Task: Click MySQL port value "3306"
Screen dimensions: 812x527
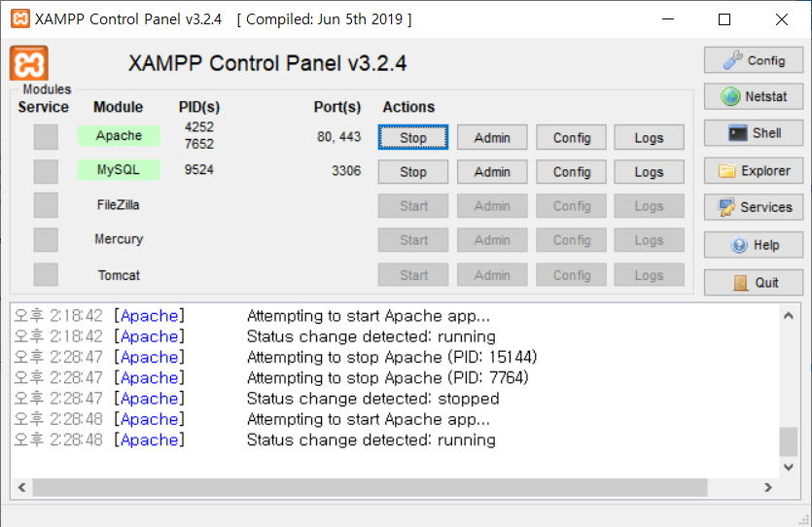Action: click(346, 171)
